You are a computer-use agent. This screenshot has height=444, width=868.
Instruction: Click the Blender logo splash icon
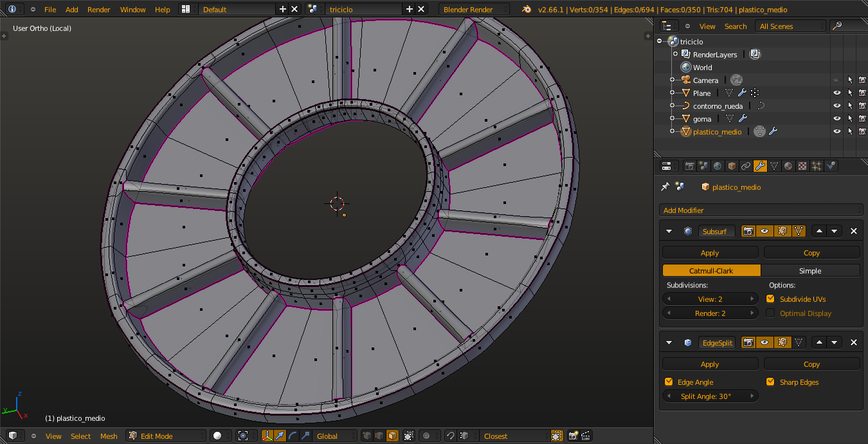pyautogui.click(x=527, y=9)
